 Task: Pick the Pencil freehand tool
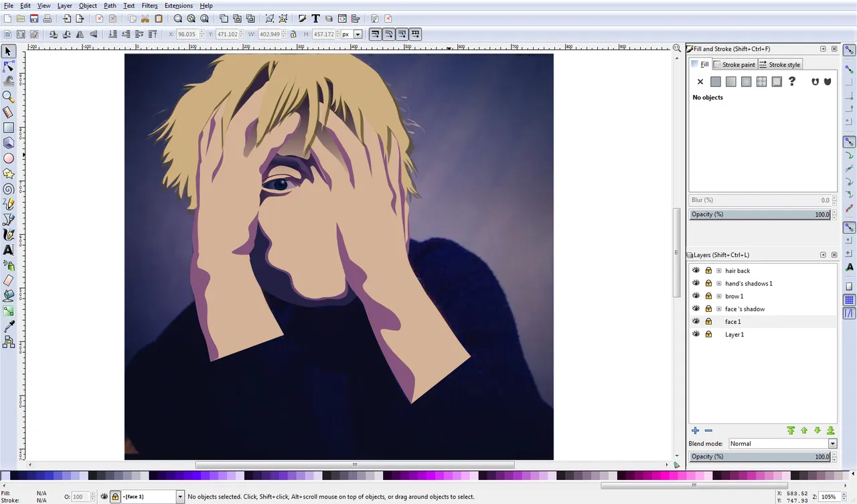coord(9,204)
